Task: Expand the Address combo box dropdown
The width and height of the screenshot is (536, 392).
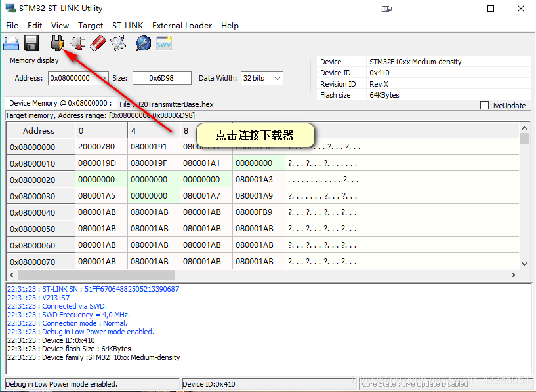Action: (104, 78)
